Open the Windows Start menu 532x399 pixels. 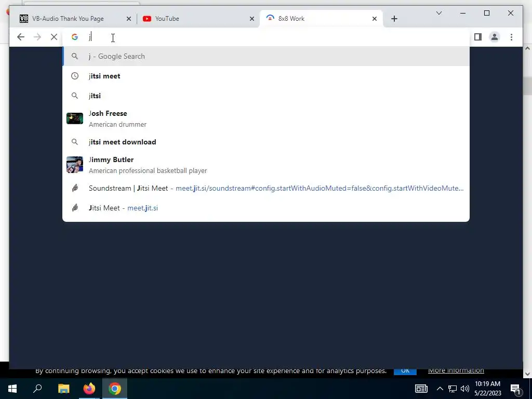[x=12, y=389]
